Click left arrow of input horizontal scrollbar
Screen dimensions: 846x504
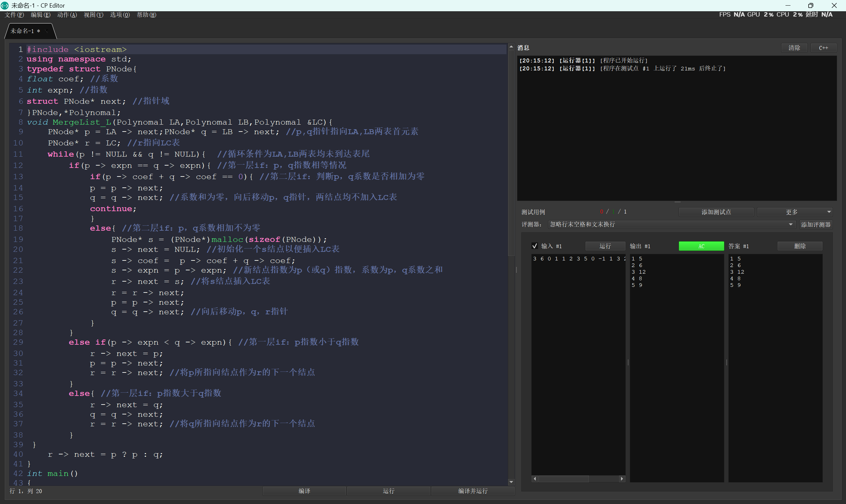click(x=535, y=479)
